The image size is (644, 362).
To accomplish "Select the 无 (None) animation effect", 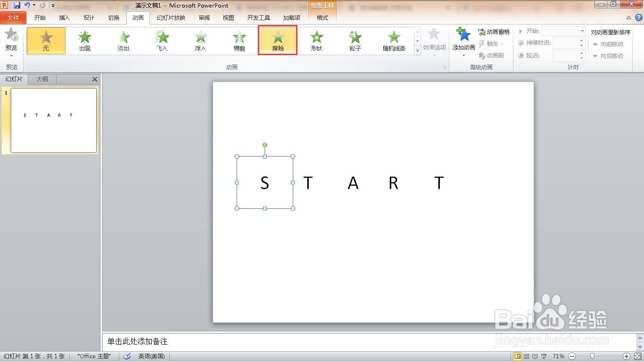I will tap(46, 41).
